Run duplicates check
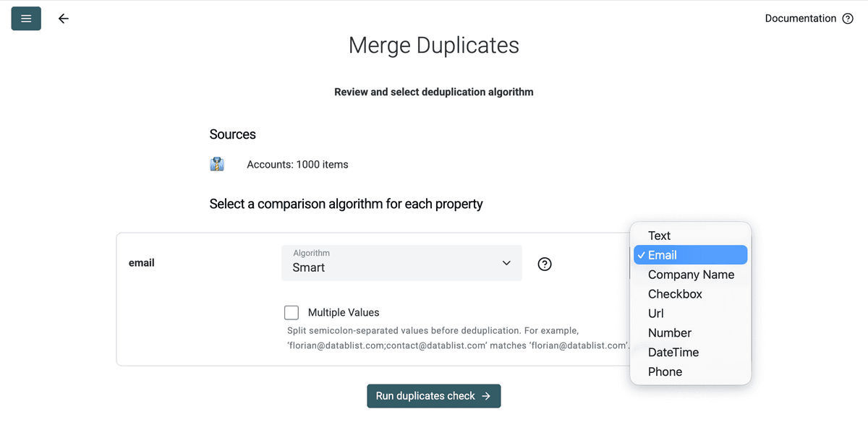This screenshot has height=443, width=868. click(x=434, y=396)
